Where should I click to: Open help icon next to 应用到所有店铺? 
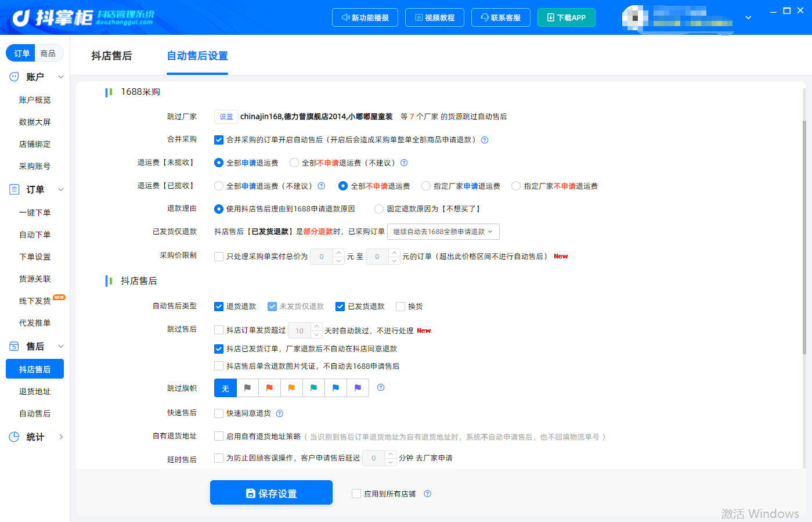pos(427,494)
